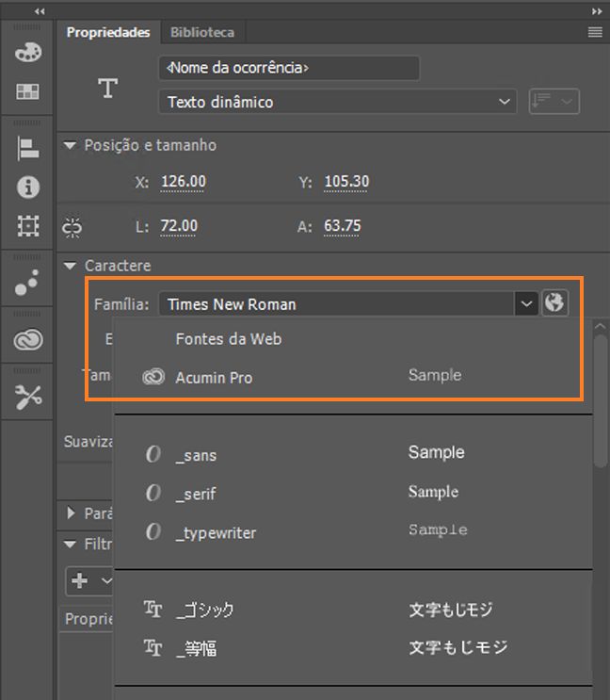Open the Creative Cloud Libraries icon
The width and height of the screenshot is (610, 700).
click(x=28, y=340)
